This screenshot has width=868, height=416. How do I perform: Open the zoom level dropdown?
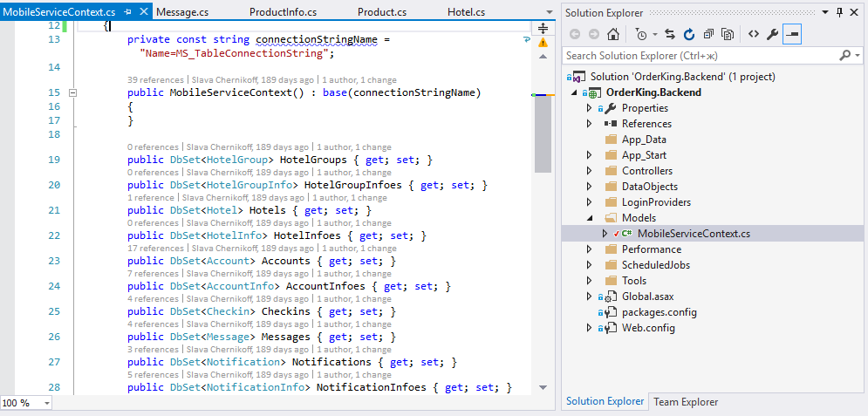pos(46,403)
